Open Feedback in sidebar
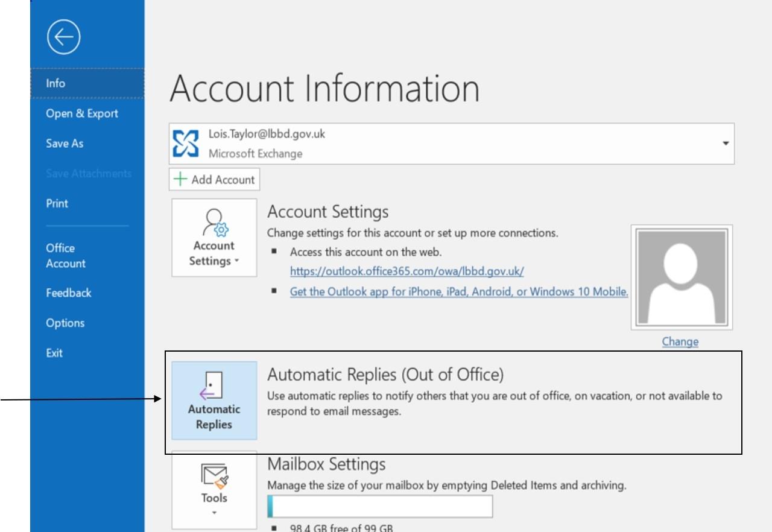Viewport: 772px width, 532px height. pos(69,293)
